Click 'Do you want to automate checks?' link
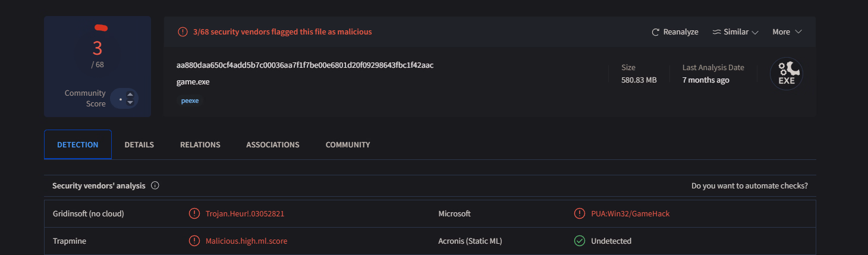This screenshot has width=868, height=255. pos(749,185)
